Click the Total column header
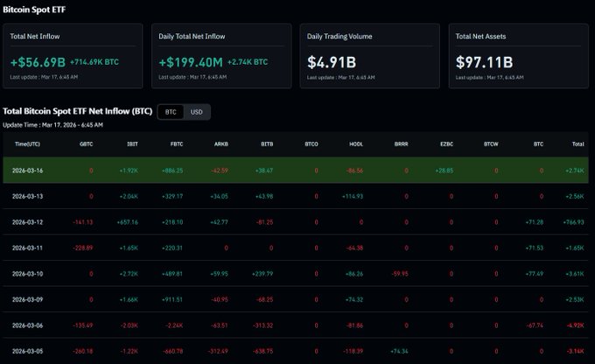The width and height of the screenshot is (595, 364). tap(577, 143)
